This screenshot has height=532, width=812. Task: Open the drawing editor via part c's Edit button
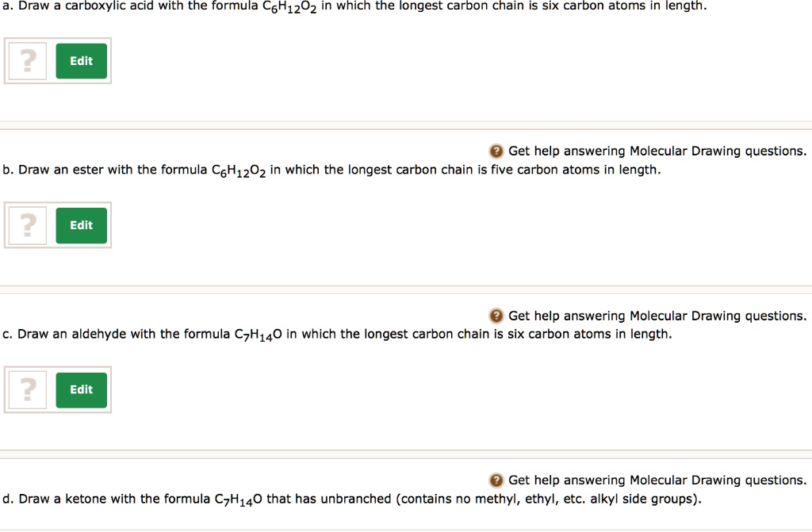pos(81,389)
